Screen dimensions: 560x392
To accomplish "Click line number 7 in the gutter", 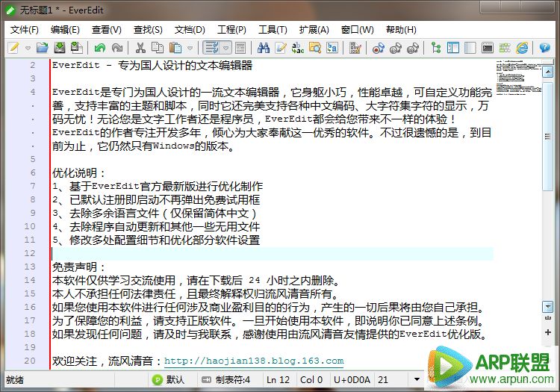I will [x=33, y=186].
